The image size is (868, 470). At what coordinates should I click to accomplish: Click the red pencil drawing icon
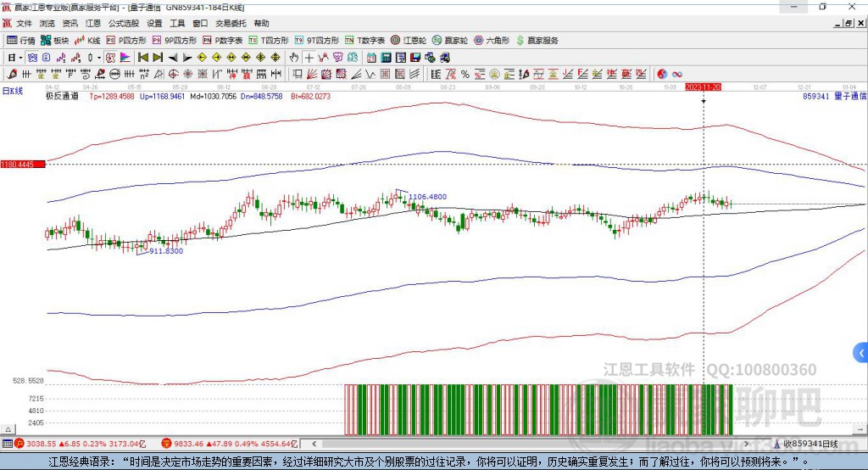[12, 75]
